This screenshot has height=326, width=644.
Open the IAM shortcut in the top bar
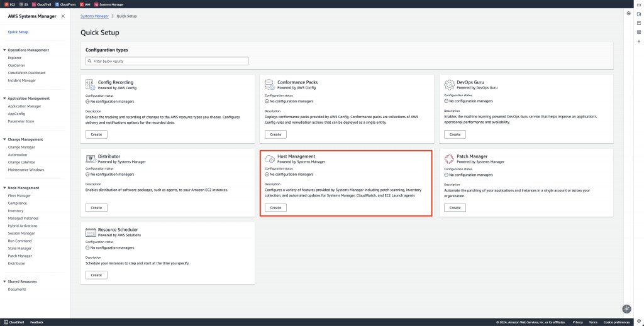tap(85, 4)
